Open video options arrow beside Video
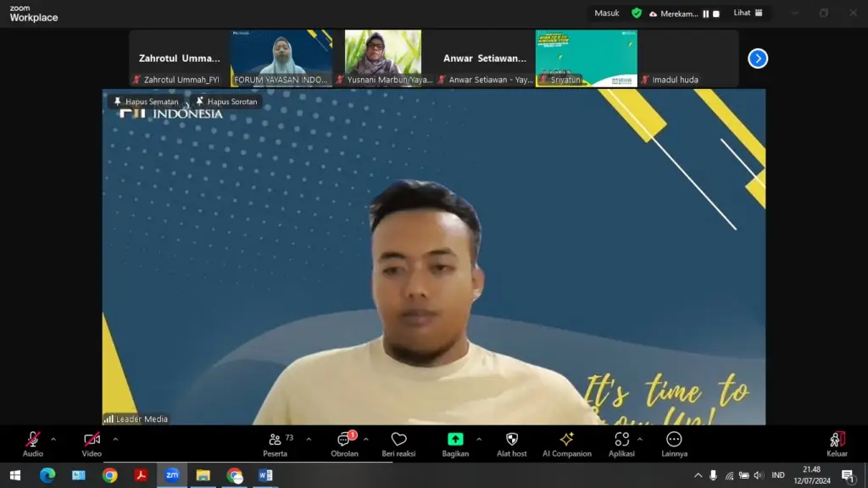 (115, 440)
